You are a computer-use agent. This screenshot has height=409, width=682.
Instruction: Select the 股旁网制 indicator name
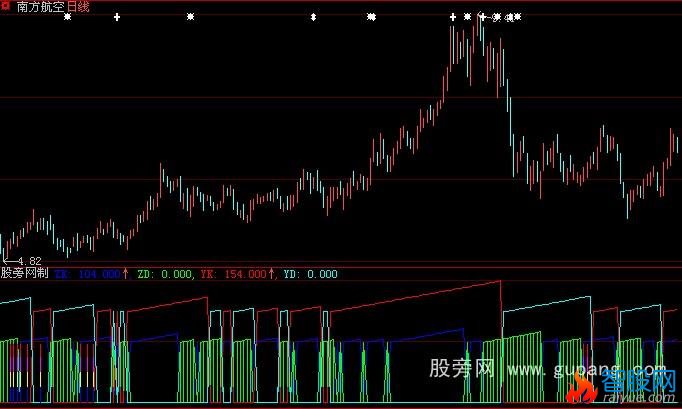tap(24, 273)
